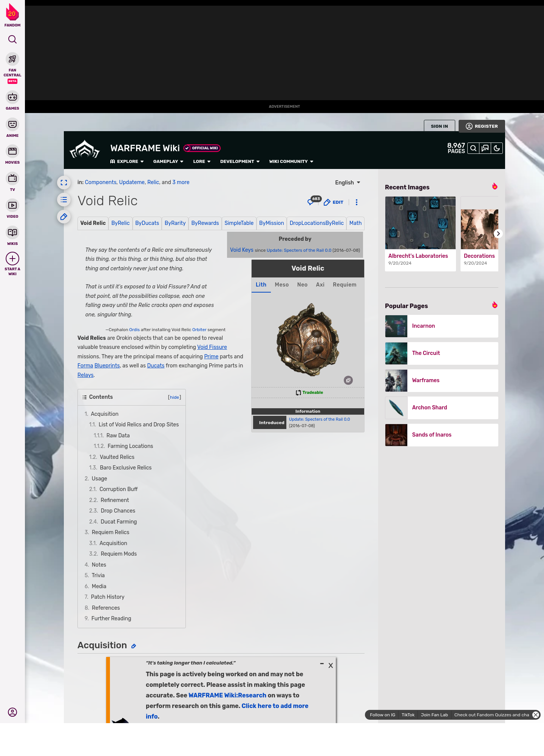
Task: Open the English language dropdown
Action: 348,183
